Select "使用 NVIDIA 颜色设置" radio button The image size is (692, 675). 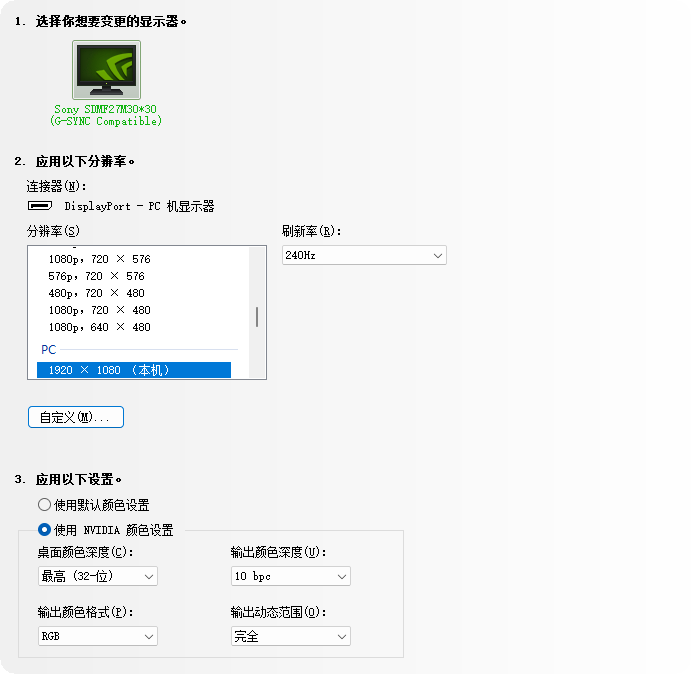44,529
